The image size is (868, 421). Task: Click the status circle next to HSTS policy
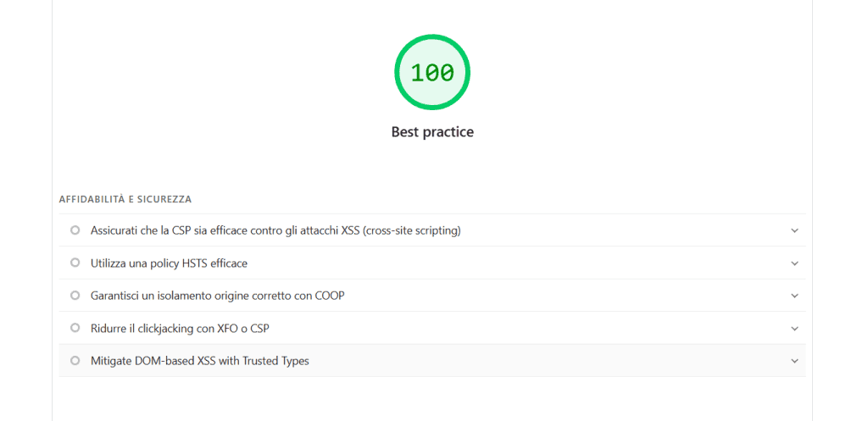(75, 263)
